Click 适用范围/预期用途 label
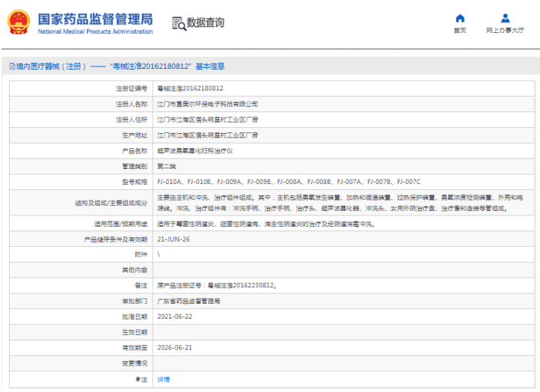This screenshot has width=540, height=392. click(x=121, y=224)
